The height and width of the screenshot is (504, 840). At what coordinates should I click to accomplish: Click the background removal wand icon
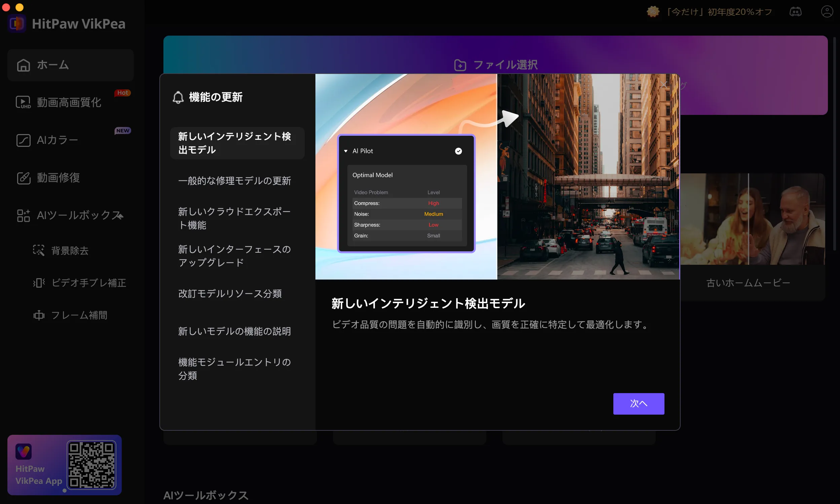click(x=39, y=251)
